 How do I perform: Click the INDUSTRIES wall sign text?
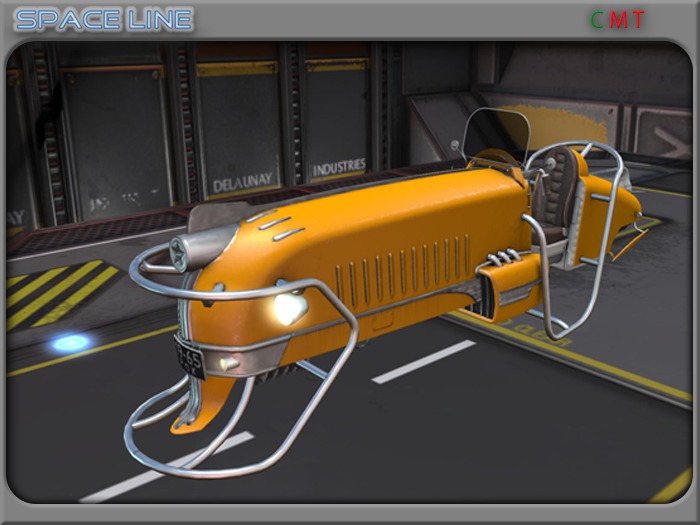coord(339,167)
